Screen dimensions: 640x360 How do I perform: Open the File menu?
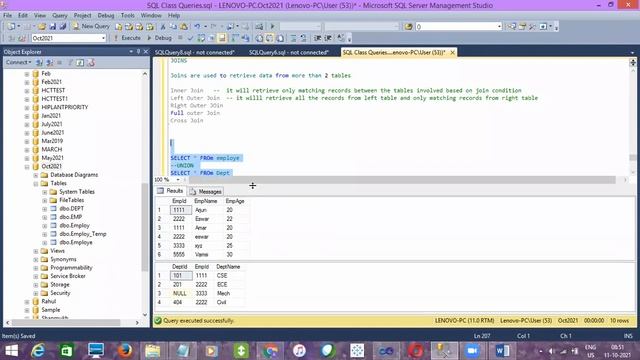(x=7, y=16)
